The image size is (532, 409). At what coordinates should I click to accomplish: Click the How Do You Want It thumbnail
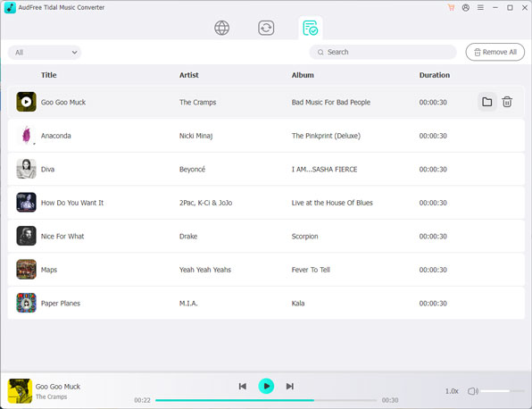26,203
